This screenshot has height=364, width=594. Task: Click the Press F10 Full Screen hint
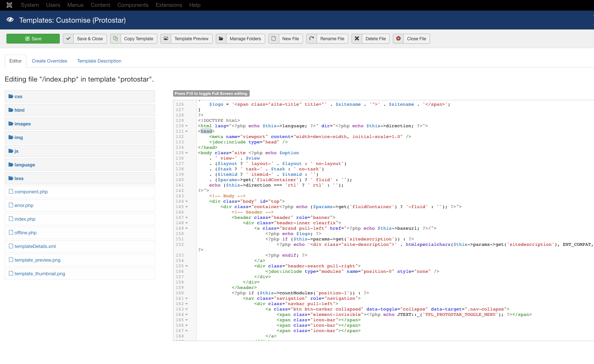pyautogui.click(x=211, y=93)
